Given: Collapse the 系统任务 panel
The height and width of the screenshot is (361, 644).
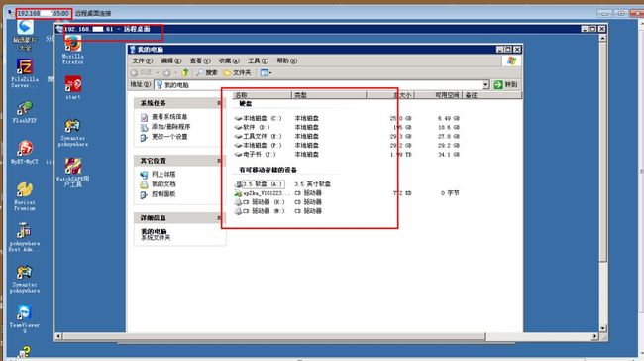Looking at the screenshot, I should [x=219, y=103].
